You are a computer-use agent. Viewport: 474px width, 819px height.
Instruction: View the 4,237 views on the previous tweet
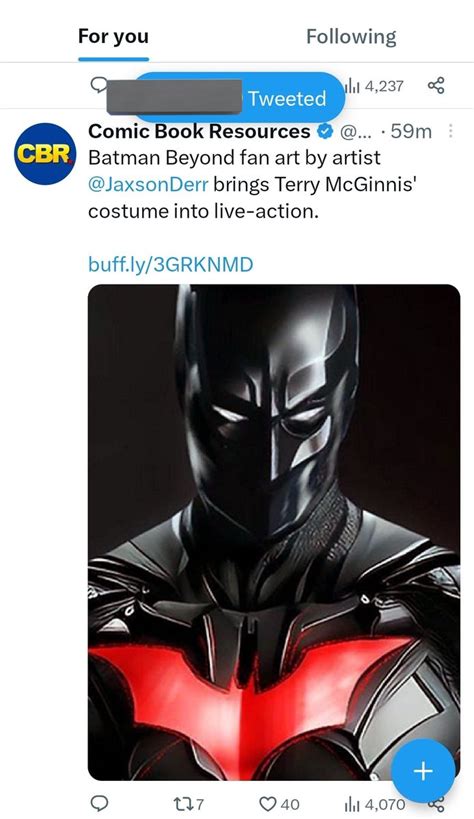pyautogui.click(x=374, y=86)
